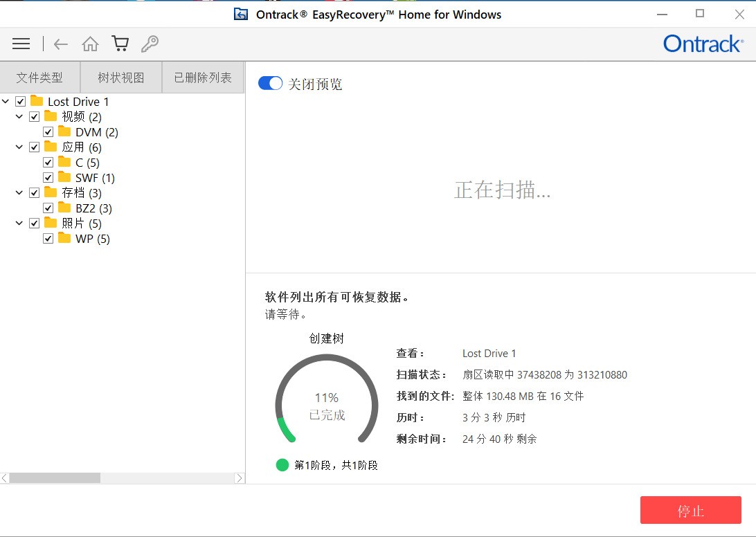
Task: Uncheck the BZ2 (3) checkbox
Action: (x=48, y=208)
